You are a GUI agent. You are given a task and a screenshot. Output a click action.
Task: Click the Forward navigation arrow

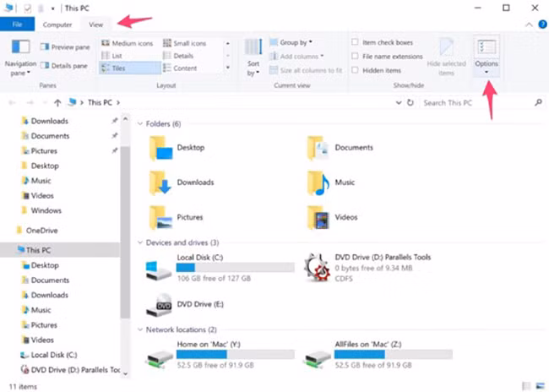(x=30, y=102)
